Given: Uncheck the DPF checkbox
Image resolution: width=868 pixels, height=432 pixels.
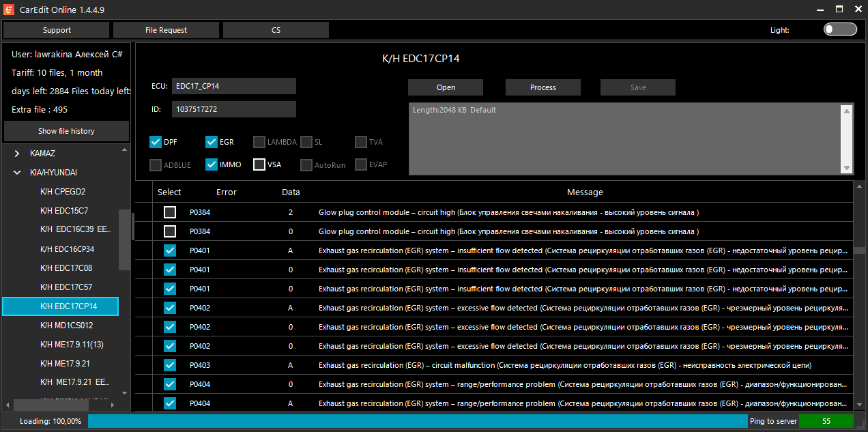Looking at the screenshot, I should click(156, 142).
